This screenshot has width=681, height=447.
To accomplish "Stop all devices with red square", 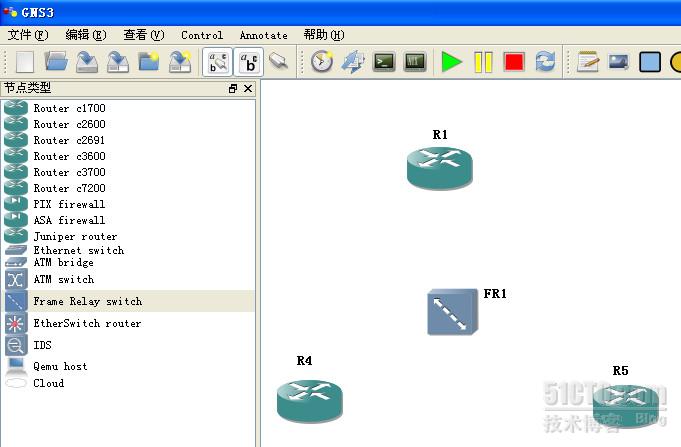I will click(514, 62).
